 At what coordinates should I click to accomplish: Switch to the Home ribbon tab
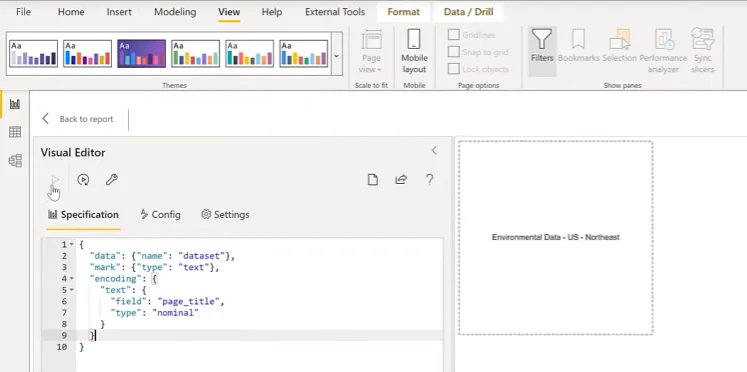[71, 12]
